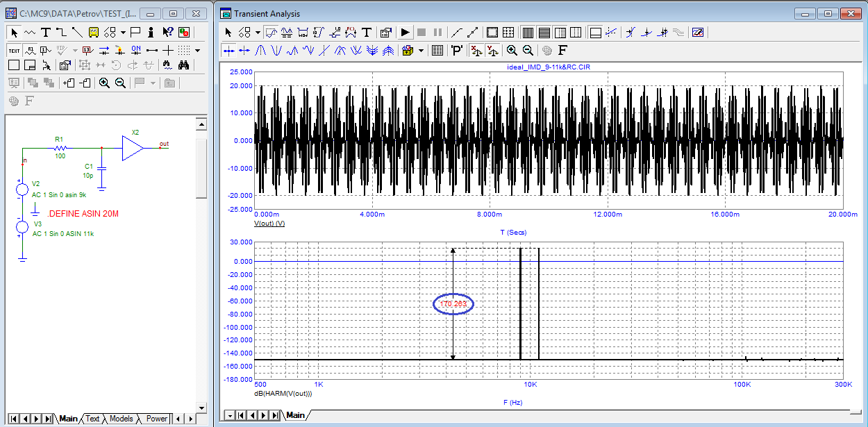Open the Info mode tool
This screenshot has height=427, width=868.
[x=151, y=32]
